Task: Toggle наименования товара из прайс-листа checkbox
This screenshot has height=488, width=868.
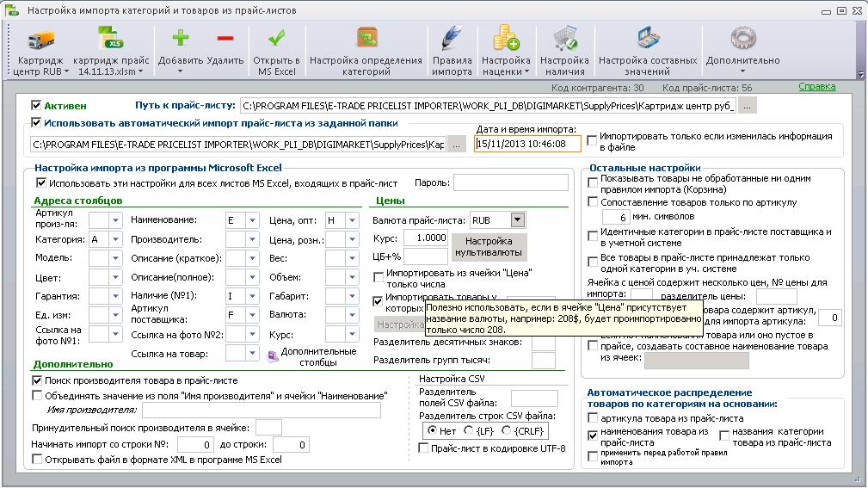Action: [x=593, y=435]
